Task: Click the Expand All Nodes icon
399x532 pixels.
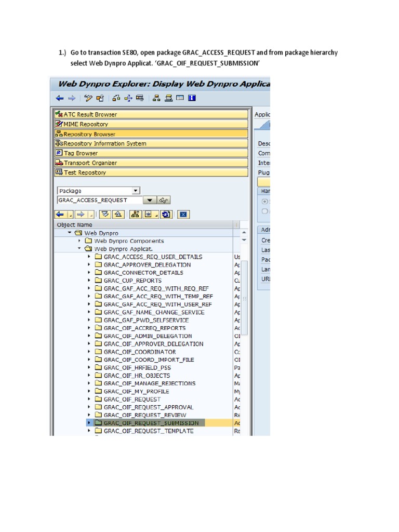Action: (x=105, y=215)
